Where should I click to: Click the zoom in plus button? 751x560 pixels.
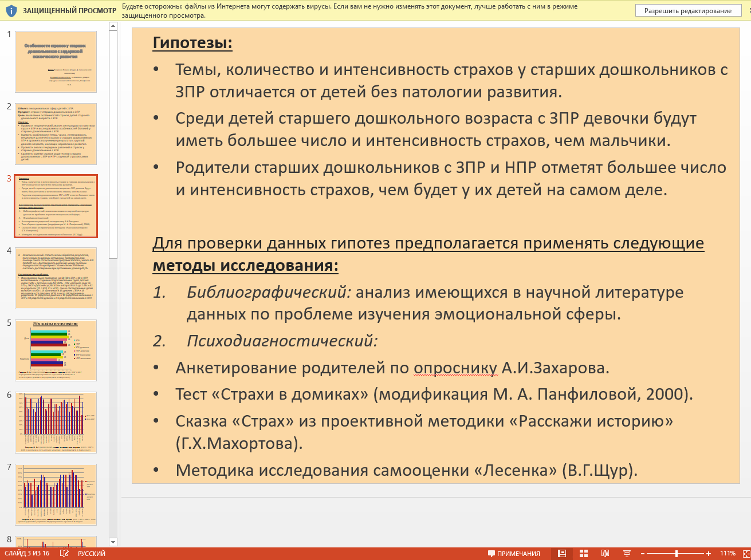coord(709,554)
